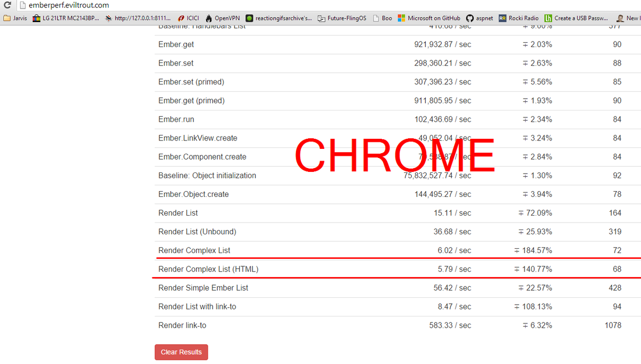Click the value '921,932.87 / sec'
The image size is (641, 364).
(443, 44)
